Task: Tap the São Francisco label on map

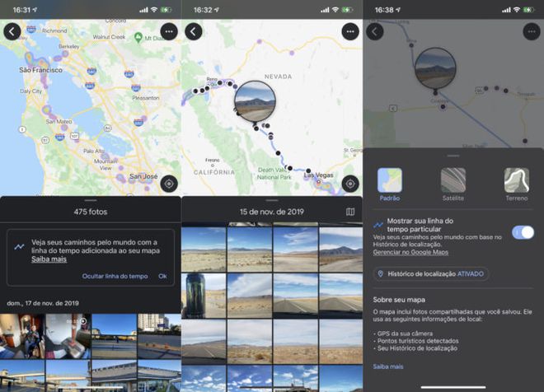Action: click(41, 70)
